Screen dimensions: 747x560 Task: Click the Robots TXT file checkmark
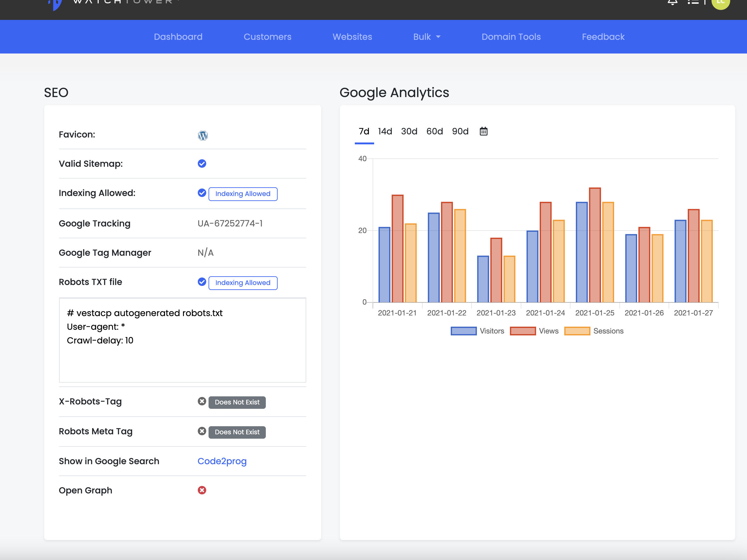coord(202,282)
